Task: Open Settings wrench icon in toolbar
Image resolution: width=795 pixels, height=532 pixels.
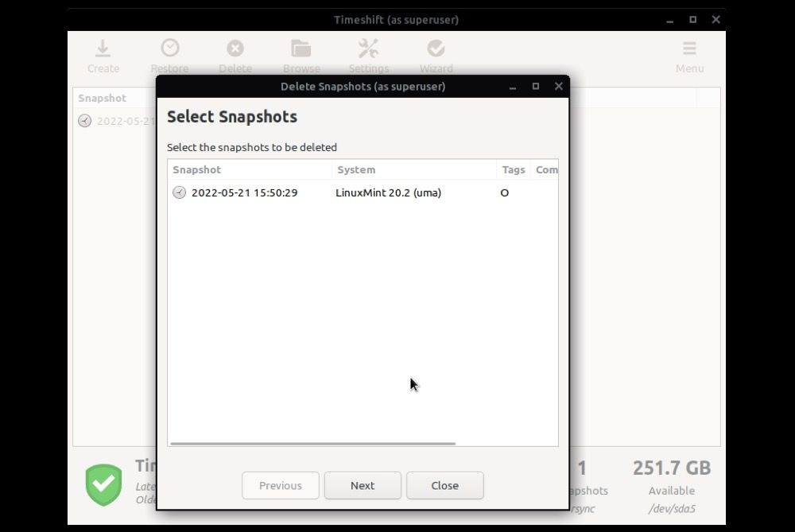Action: (x=368, y=49)
